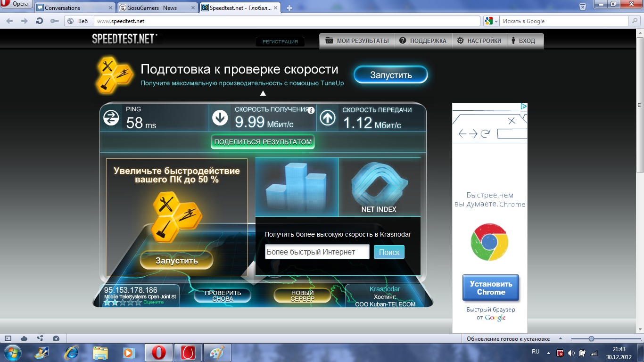Click the AdChoices icon on the ad
644x362 pixels.
523,107
